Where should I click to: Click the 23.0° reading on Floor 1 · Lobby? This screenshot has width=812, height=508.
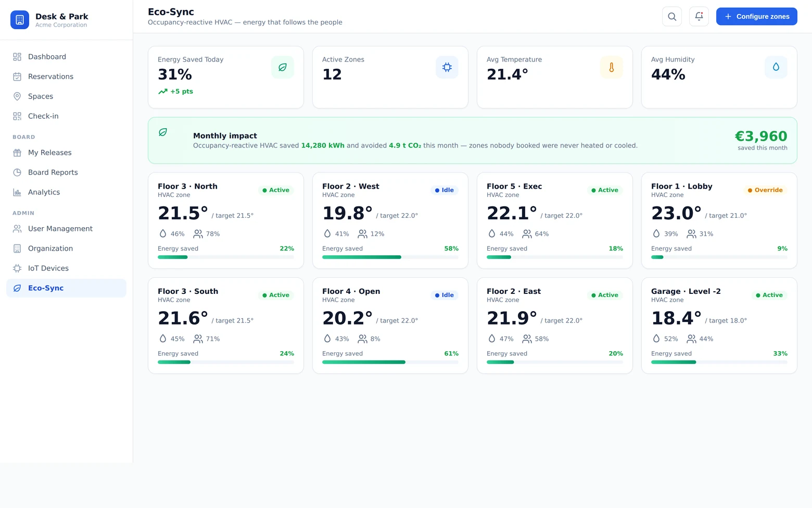(676, 213)
